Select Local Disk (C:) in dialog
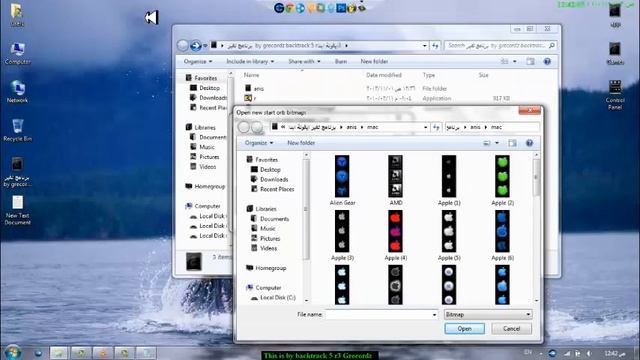Image resolution: width=640 pixels, height=360 pixels. tap(273, 298)
